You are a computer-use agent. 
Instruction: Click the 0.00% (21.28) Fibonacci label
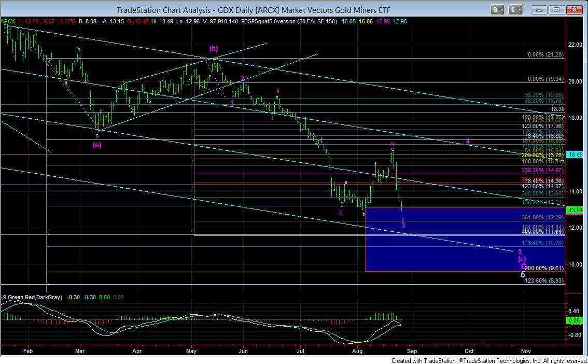coord(545,55)
